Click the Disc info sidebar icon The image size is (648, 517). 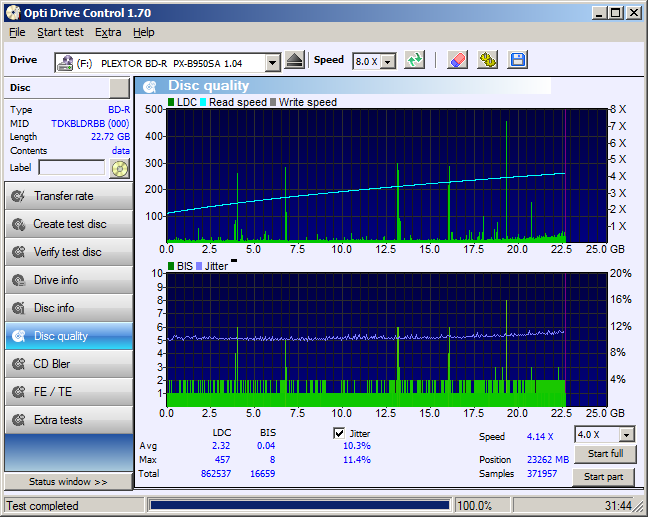[x=18, y=308]
